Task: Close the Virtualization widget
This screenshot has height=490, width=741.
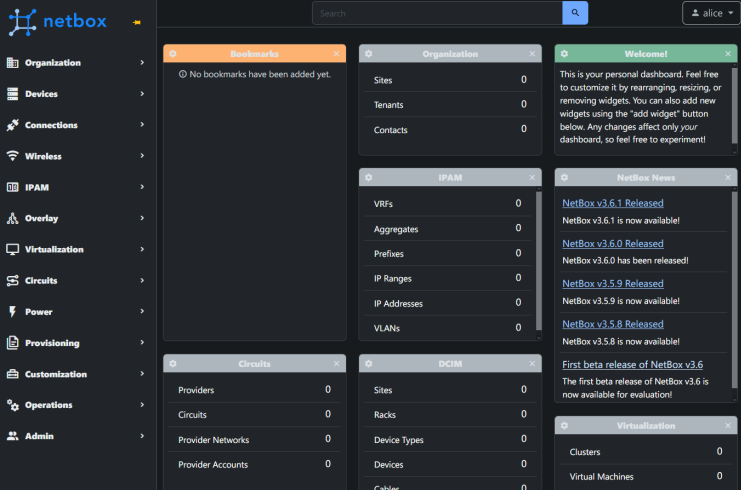Action: click(728, 426)
